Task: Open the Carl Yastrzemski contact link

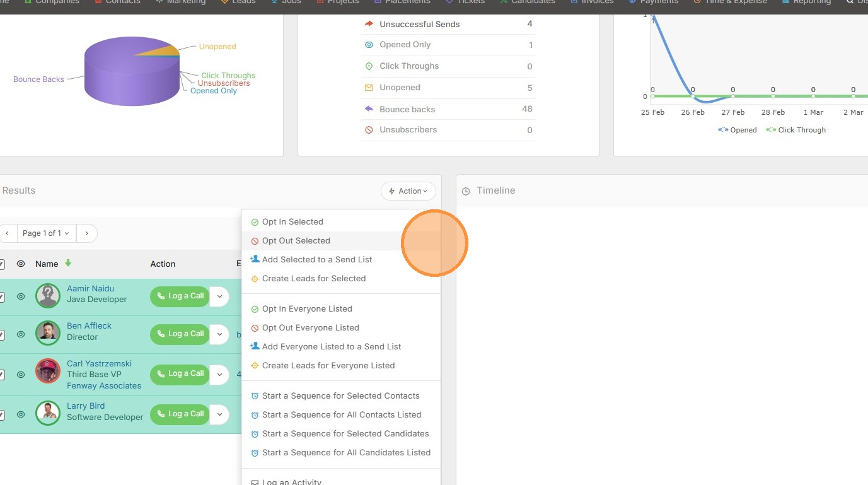Action: [99, 364]
